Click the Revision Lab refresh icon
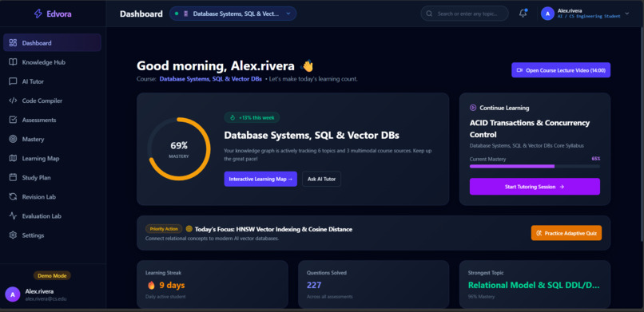644x312 pixels. (13, 197)
